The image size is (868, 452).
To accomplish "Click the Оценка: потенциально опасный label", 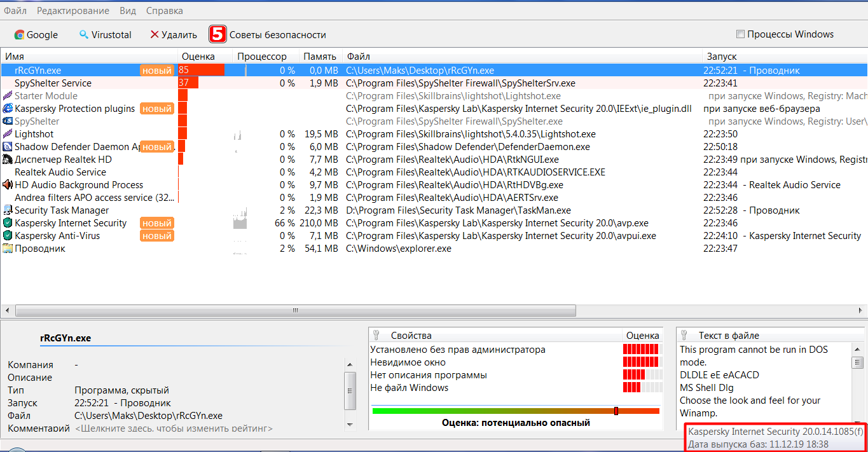I will [516, 423].
